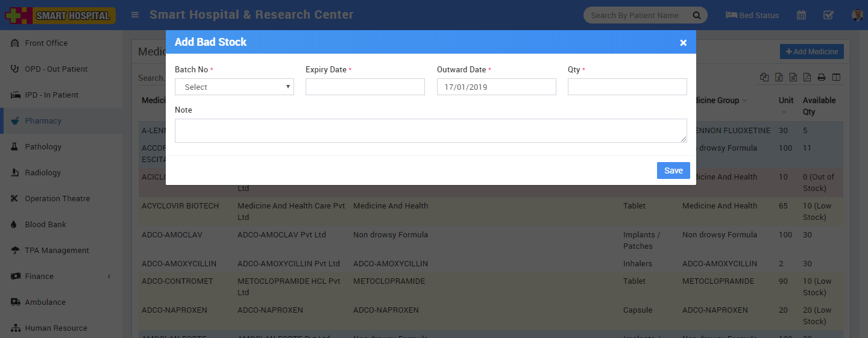Sort by Unit column arrow
The image size is (868, 338).
784,112
